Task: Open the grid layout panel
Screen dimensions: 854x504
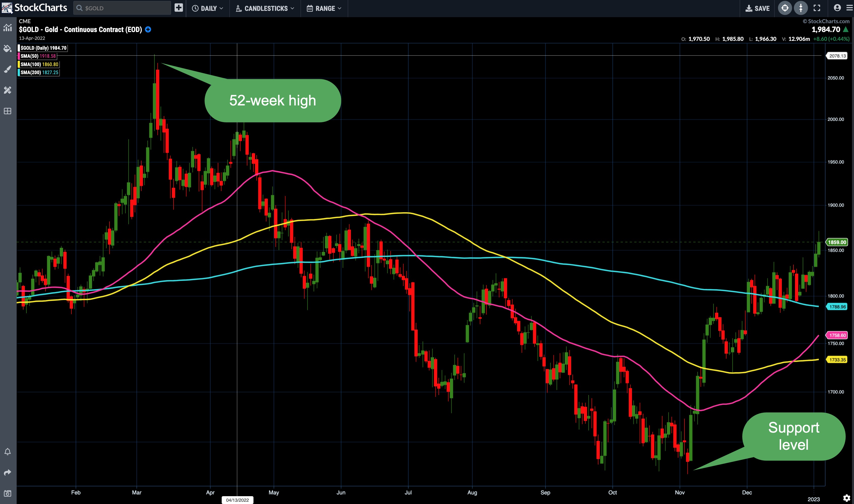Action: [x=8, y=111]
